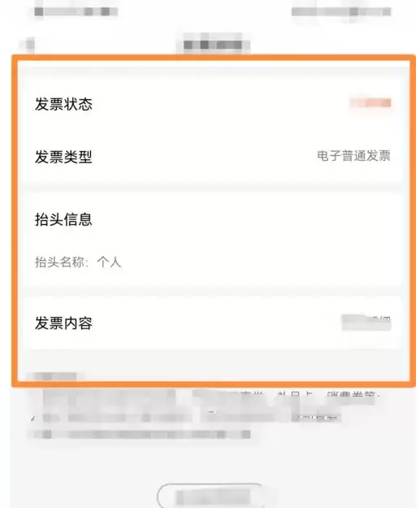
Task: Tap the blurred text in the top-right corner
Action: tap(341, 11)
